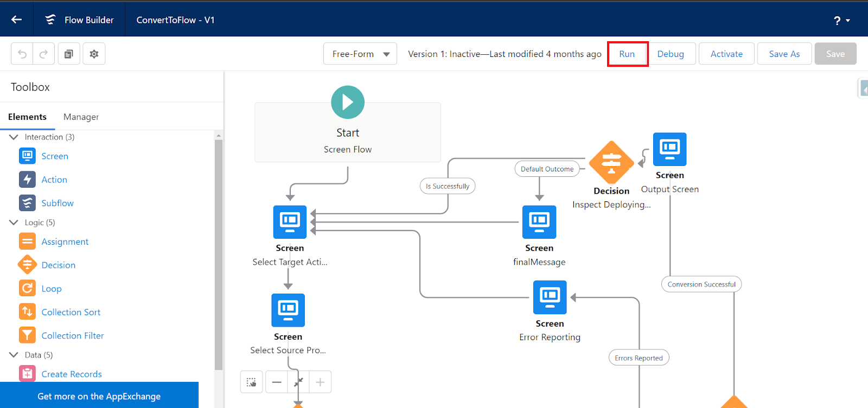Click the Create Records link

click(72, 374)
